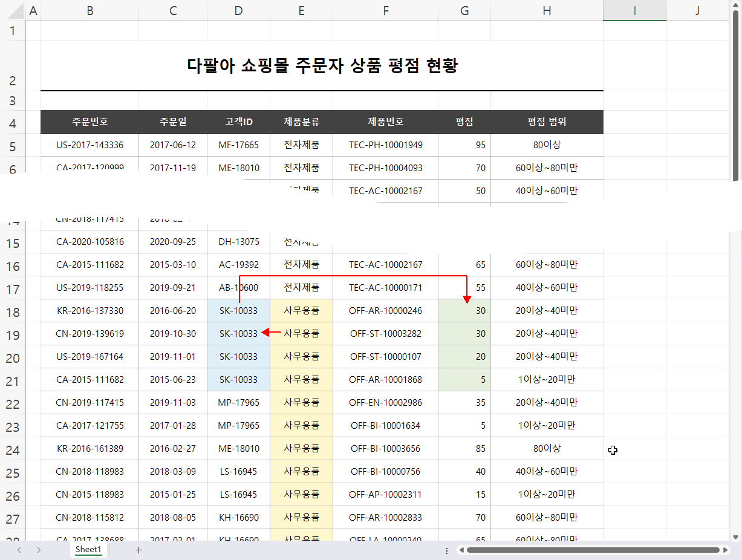The image size is (742, 560).
Task: Select date cell '2017-06-12'
Action: pyautogui.click(x=173, y=145)
